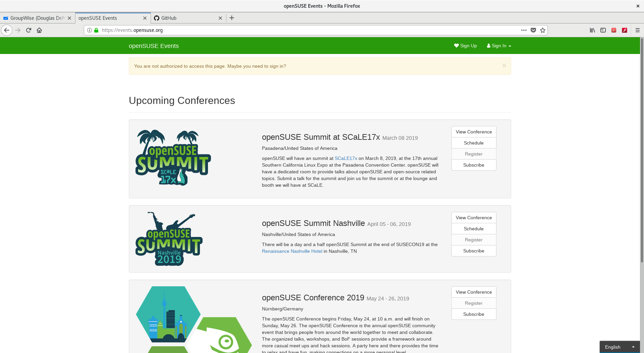Open the Firefox hamburger menu

tap(638, 30)
